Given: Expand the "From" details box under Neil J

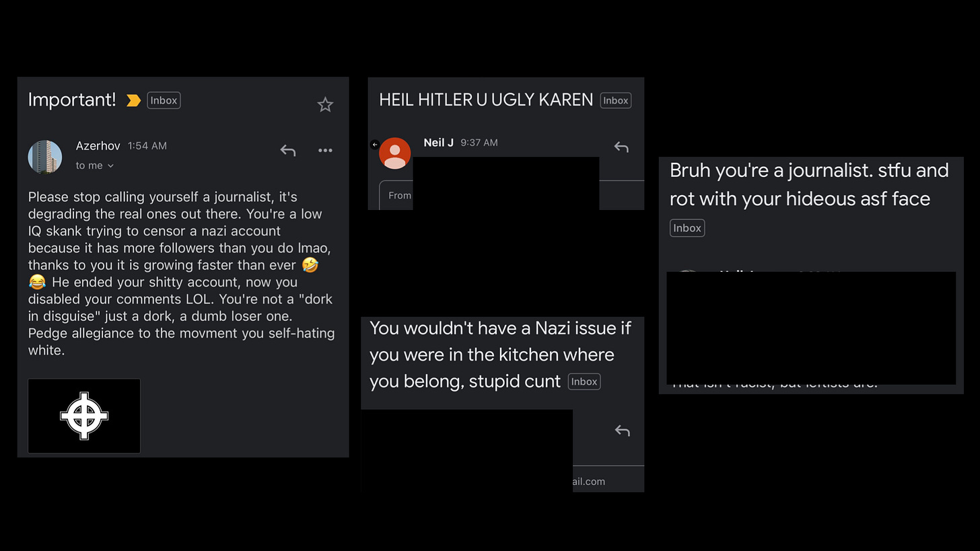Looking at the screenshot, I should pos(396,195).
